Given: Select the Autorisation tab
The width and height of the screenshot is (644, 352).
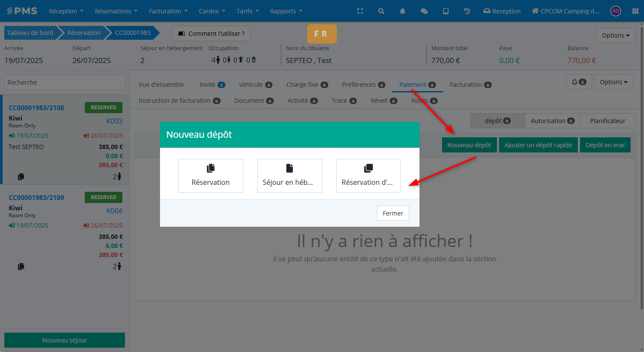Looking at the screenshot, I should coord(552,121).
